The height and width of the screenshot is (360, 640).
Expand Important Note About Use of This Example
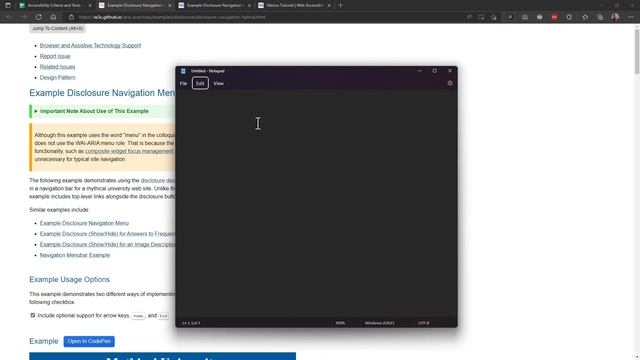[91, 111]
